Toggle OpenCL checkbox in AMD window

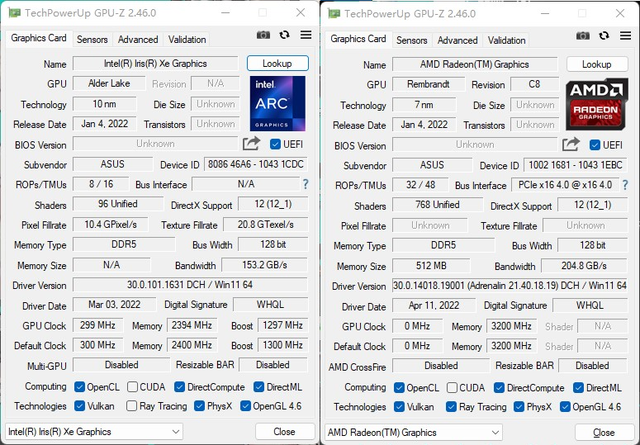click(x=399, y=387)
